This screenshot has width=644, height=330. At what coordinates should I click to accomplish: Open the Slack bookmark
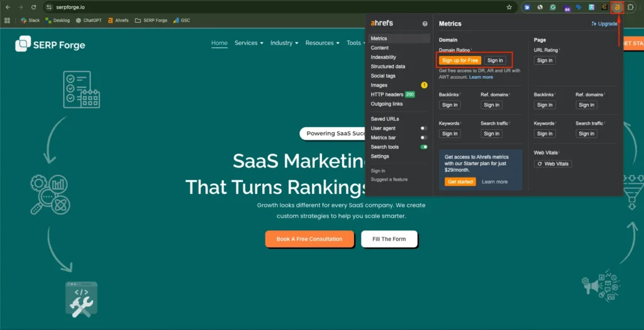30,20
